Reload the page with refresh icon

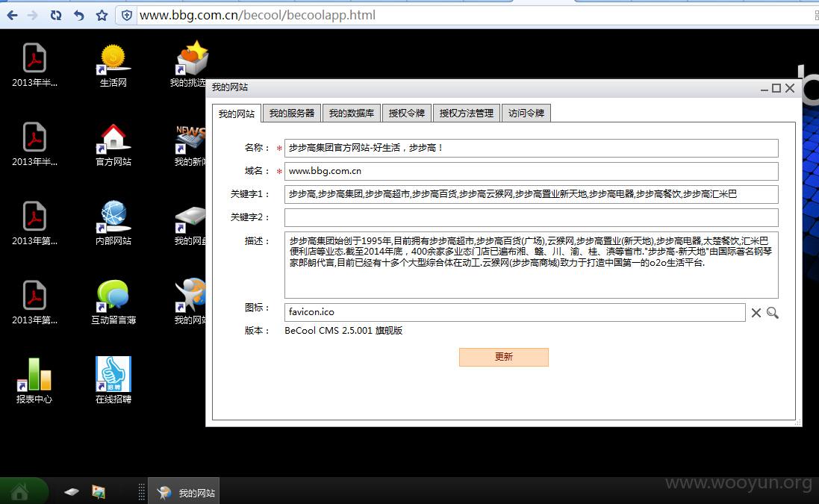[x=56, y=16]
